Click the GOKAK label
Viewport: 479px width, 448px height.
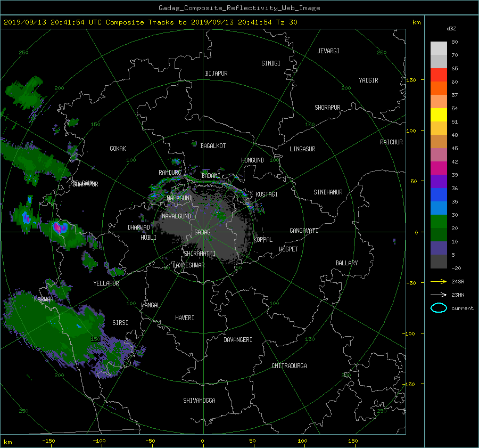tap(118, 149)
